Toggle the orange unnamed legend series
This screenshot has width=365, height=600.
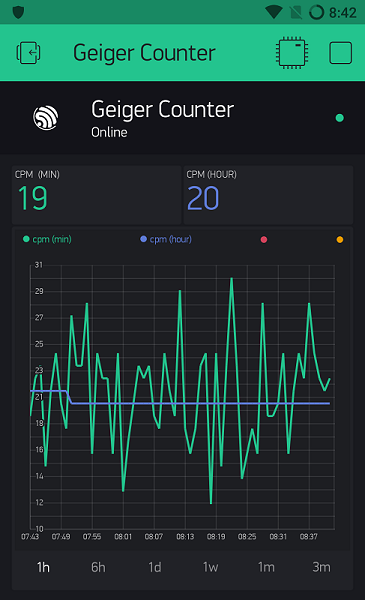(340, 240)
